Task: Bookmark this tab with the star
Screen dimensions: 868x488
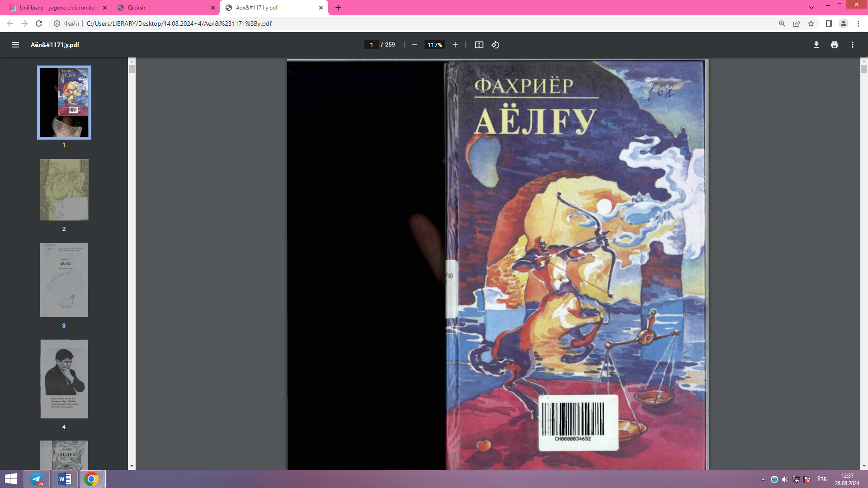Action: (811, 23)
